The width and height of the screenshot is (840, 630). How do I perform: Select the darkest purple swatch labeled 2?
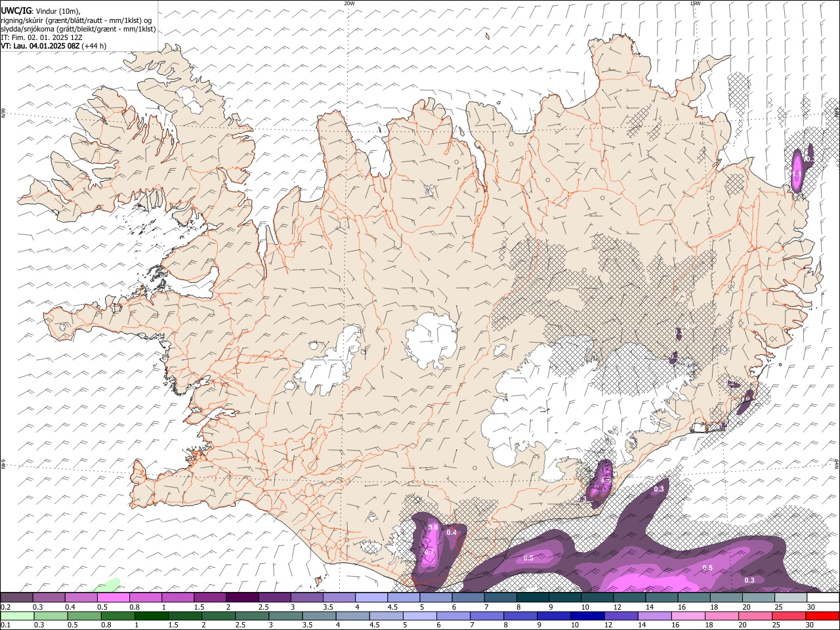(x=242, y=597)
